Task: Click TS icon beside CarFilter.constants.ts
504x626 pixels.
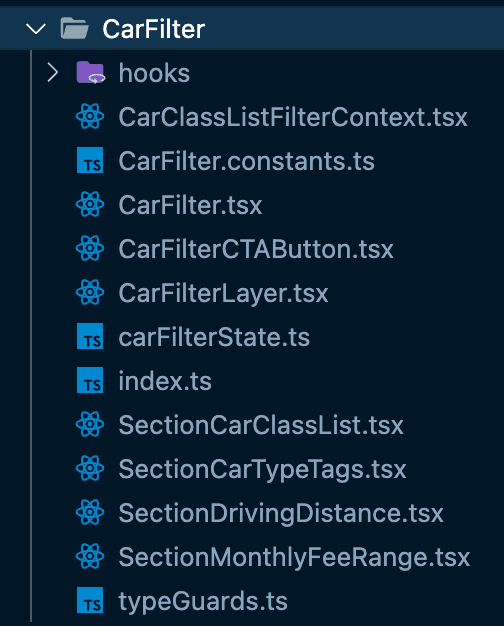Action: [90, 160]
